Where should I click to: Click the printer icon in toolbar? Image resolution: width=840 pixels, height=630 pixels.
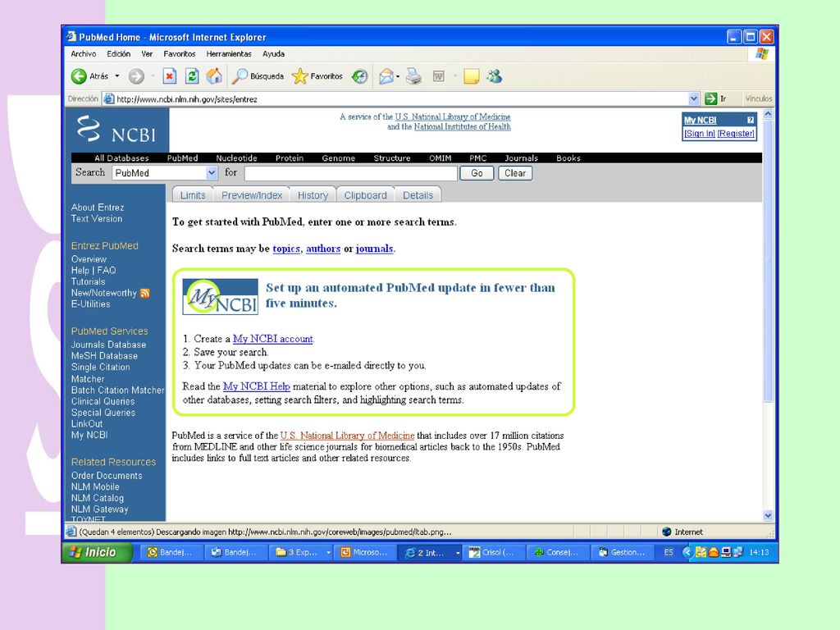(x=413, y=76)
